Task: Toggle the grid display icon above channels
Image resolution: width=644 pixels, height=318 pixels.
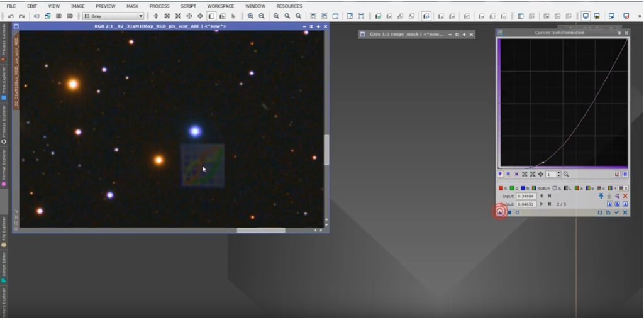Action: click(x=626, y=174)
